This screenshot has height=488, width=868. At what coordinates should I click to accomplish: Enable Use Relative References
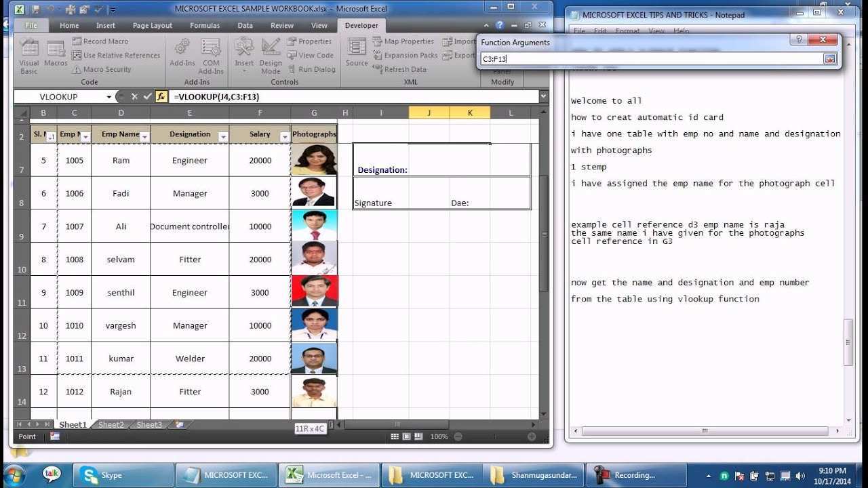tap(116, 56)
